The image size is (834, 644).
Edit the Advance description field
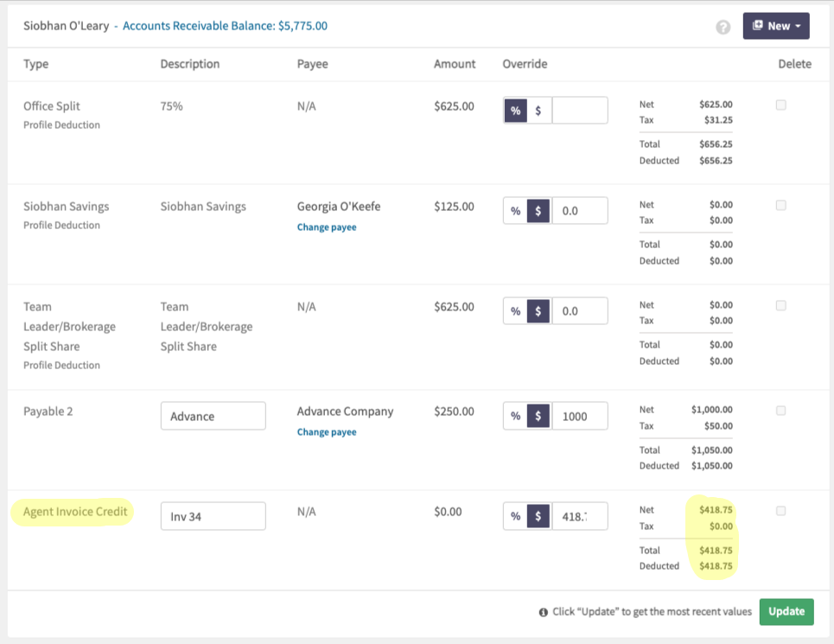213,416
